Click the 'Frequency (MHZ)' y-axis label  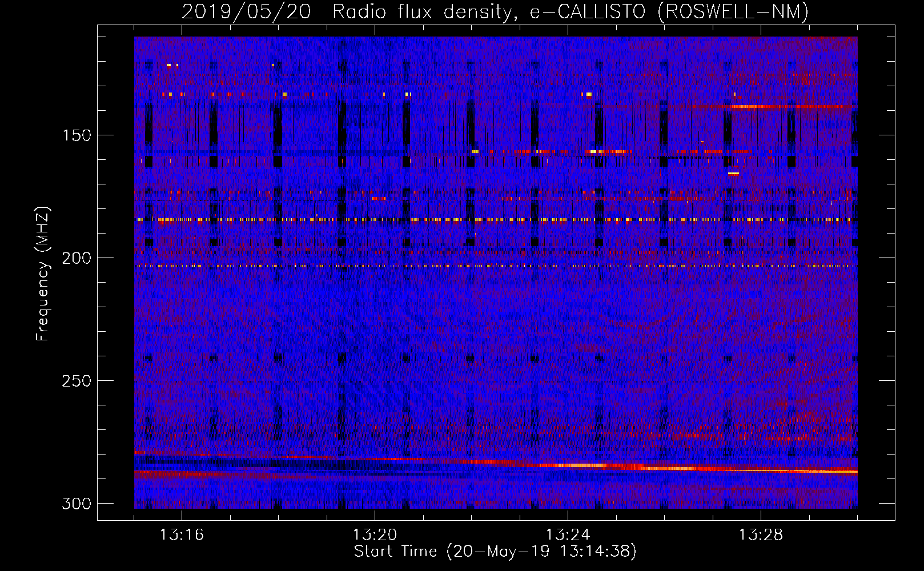(x=43, y=274)
